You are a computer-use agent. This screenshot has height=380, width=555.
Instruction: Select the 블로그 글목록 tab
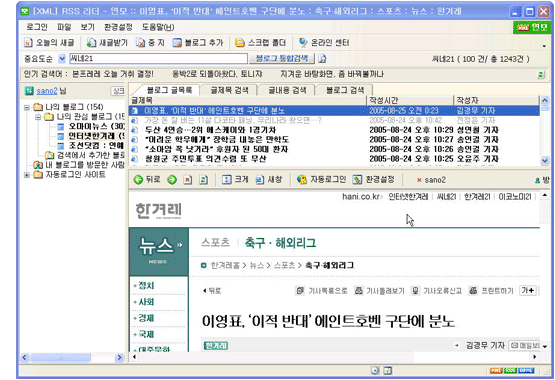click(x=169, y=90)
